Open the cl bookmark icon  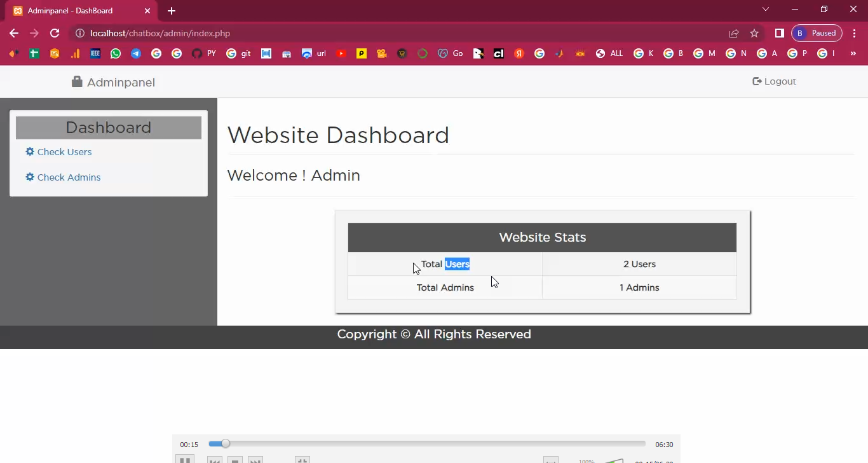[x=499, y=54]
